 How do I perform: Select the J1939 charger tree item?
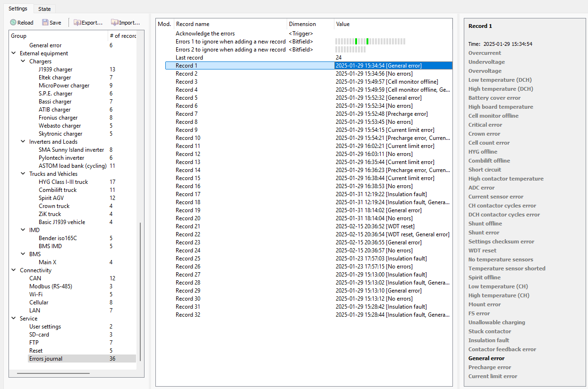click(55, 69)
